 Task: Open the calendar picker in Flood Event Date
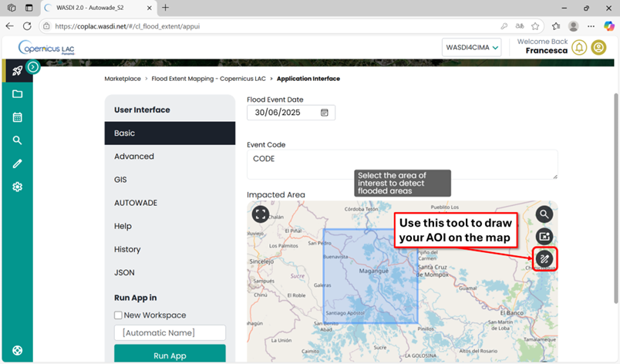[324, 113]
